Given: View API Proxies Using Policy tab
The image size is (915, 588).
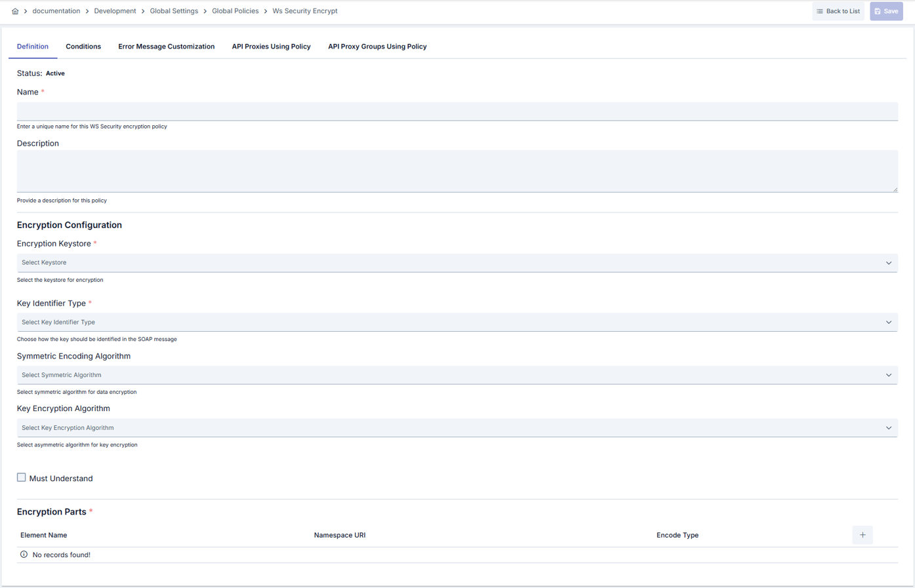Looking at the screenshot, I should 272,47.
